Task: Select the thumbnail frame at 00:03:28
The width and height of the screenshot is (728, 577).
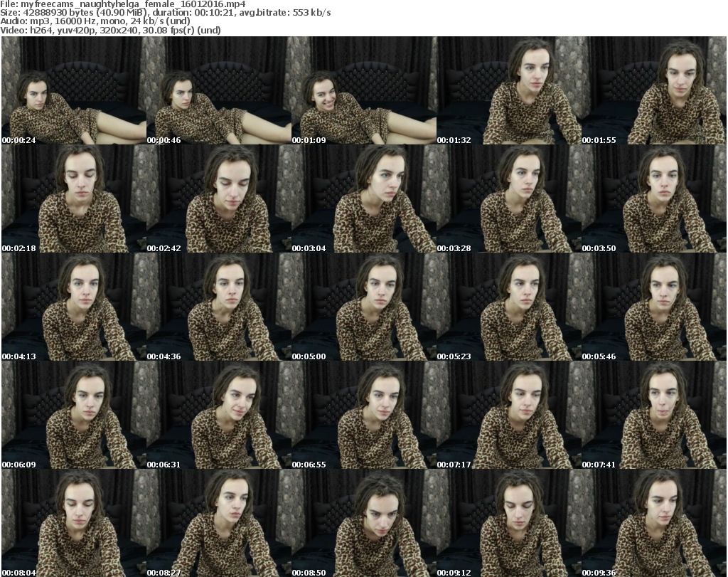Action: point(509,198)
